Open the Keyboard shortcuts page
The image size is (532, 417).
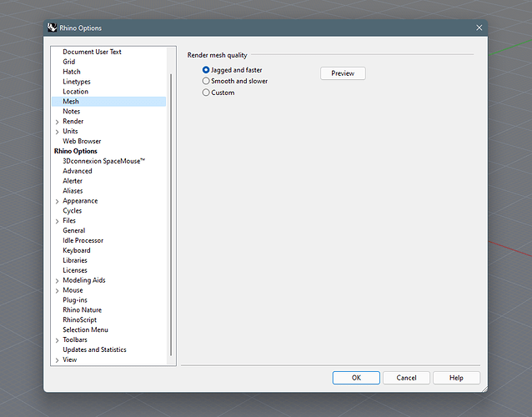click(x=77, y=250)
